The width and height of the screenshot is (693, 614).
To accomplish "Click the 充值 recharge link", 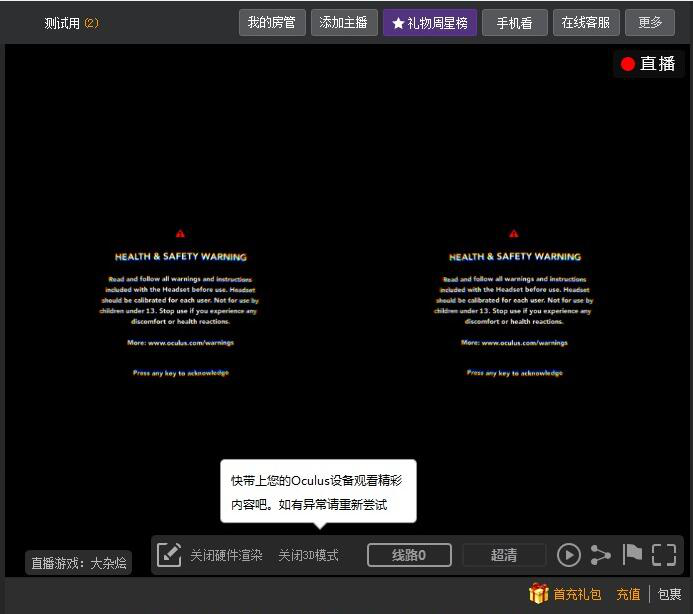I will click(628, 594).
